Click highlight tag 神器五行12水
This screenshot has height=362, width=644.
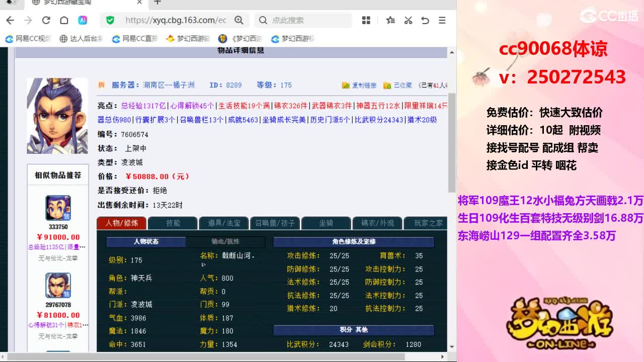[x=378, y=106]
